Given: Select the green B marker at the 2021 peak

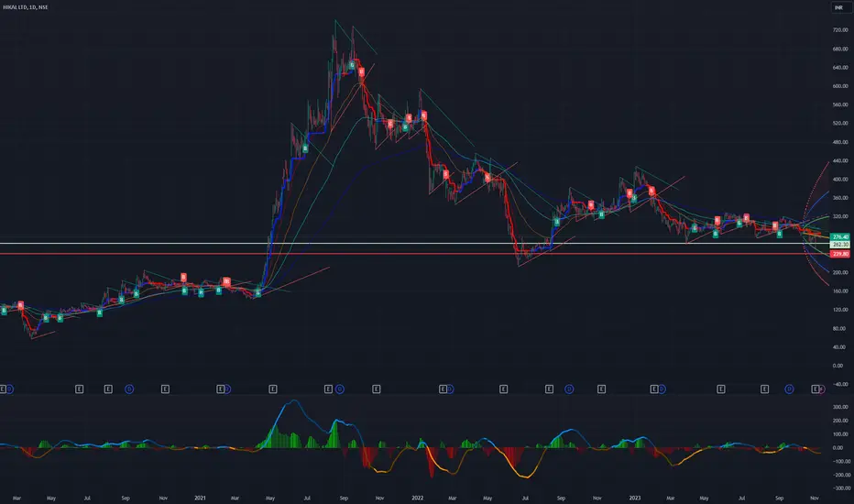Looking at the screenshot, I should (352, 65).
